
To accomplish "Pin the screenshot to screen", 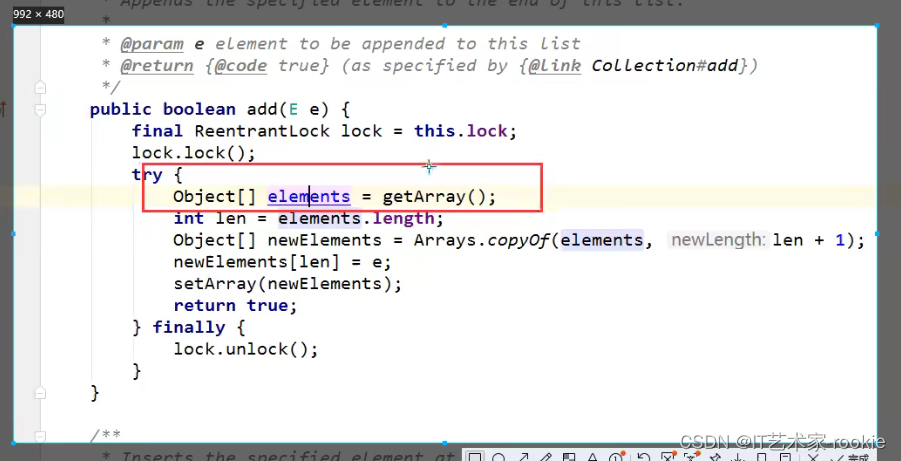I will click(x=715, y=458).
